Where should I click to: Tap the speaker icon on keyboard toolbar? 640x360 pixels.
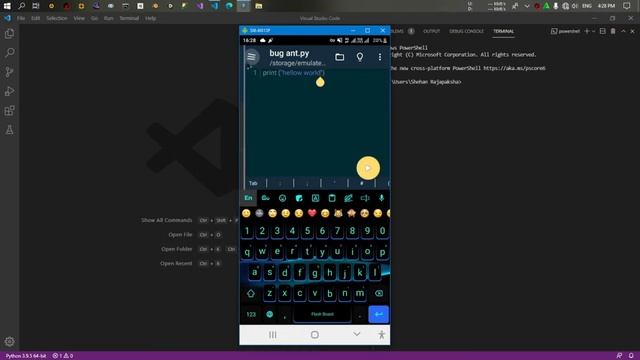364,198
